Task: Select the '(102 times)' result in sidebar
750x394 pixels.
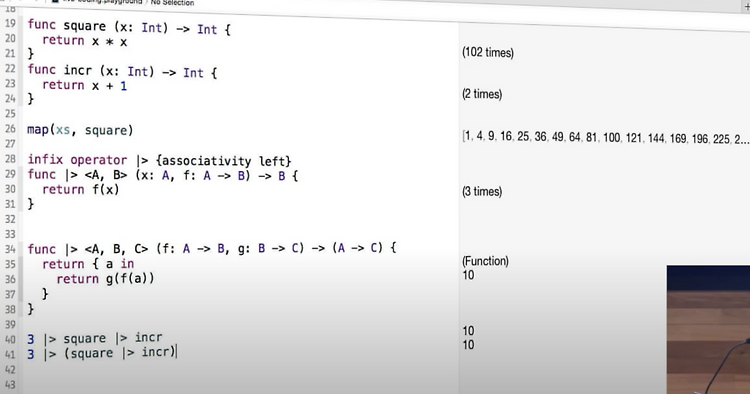Action: click(x=488, y=52)
